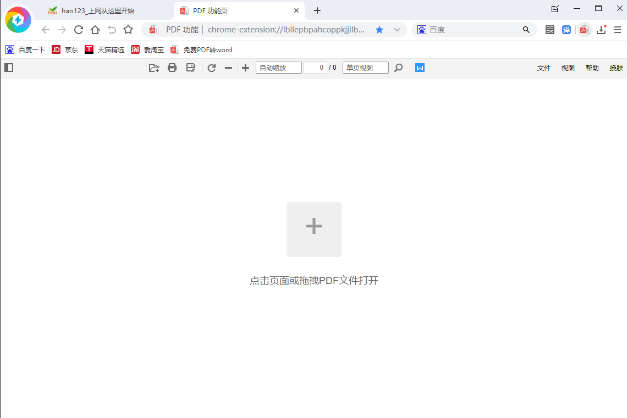The height and width of the screenshot is (418, 627).
Task: Click the blue convert-to-Word icon
Action: (x=419, y=68)
